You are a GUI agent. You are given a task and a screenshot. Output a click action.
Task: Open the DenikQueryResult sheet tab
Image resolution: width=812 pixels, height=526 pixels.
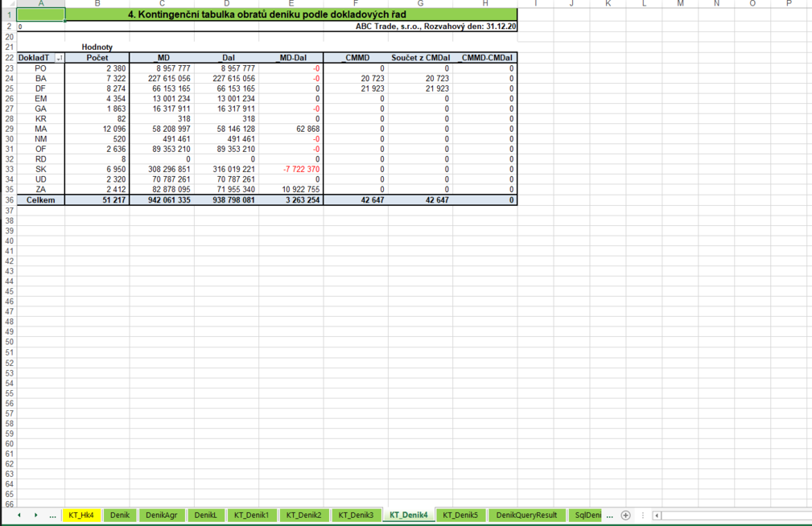click(x=526, y=515)
